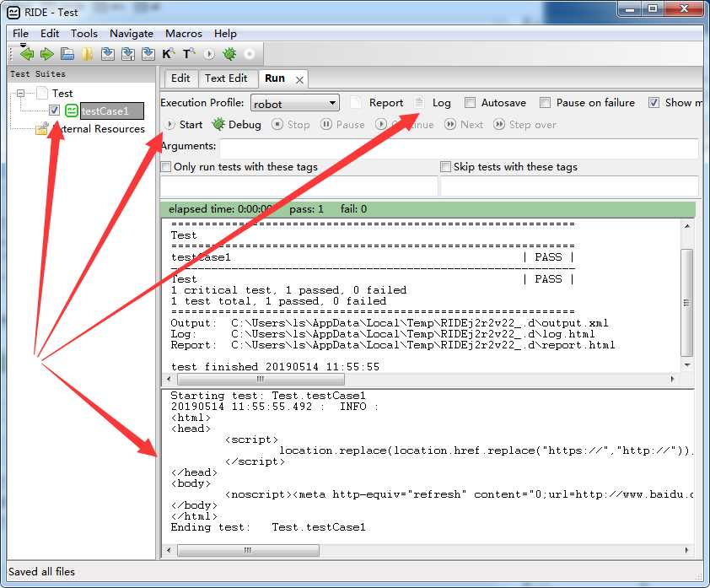Switch to the Edit tab
Screen dimensions: 710x588
tap(180, 78)
